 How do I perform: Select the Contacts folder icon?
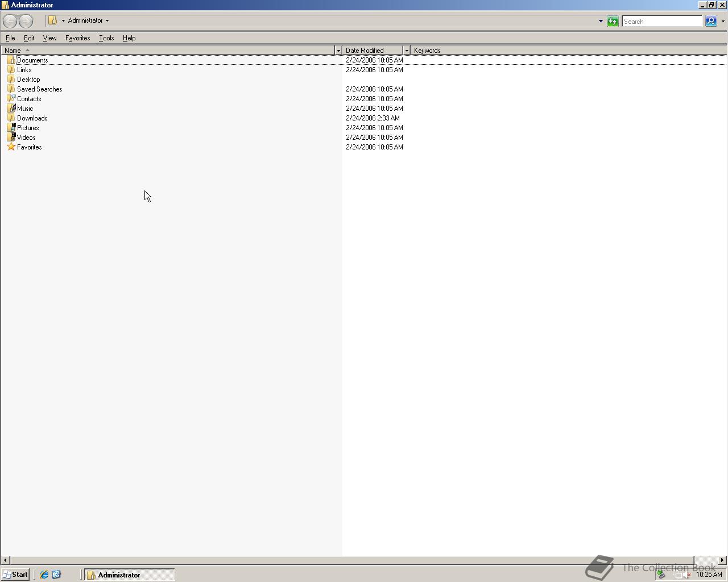click(x=11, y=98)
